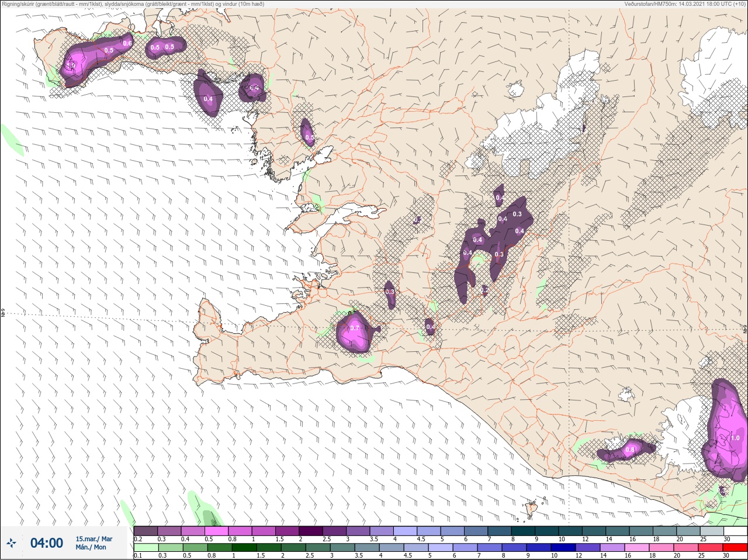The width and height of the screenshot is (748, 560).
Task: Click the 0.7 snowfall value on the map
Action: click(x=354, y=329)
